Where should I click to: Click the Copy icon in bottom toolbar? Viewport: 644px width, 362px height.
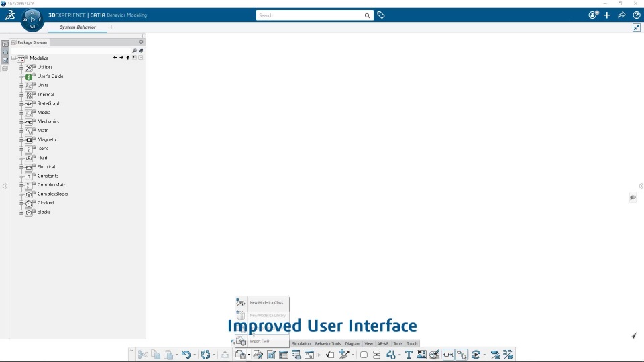coord(156,355)
